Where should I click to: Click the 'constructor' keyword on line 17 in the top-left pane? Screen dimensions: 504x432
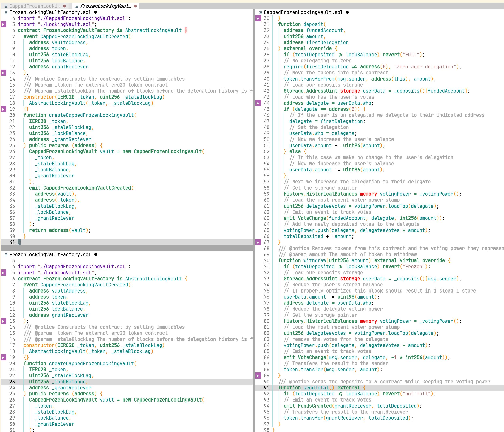pyautogui.click(x=39, y=97)
